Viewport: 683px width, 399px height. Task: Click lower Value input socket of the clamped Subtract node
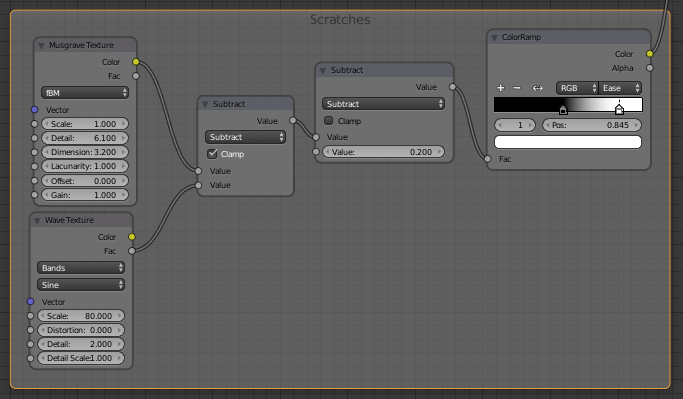(199, 185)
